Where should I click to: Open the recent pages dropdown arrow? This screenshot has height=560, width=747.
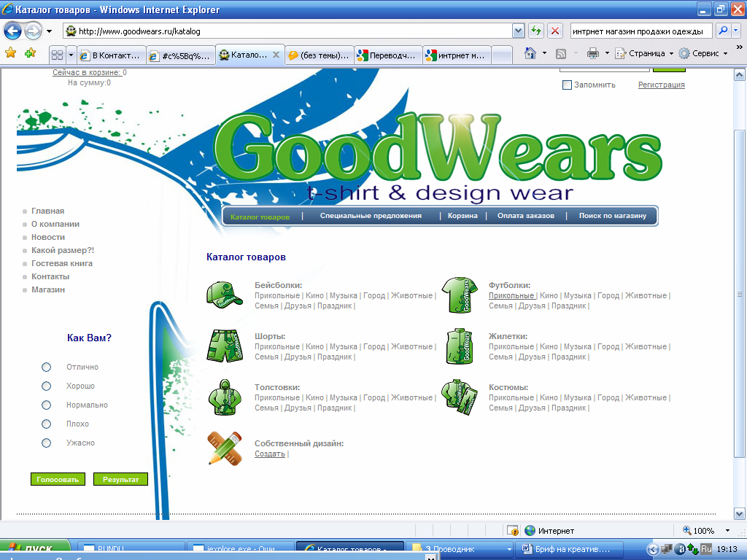coord(49,31)
